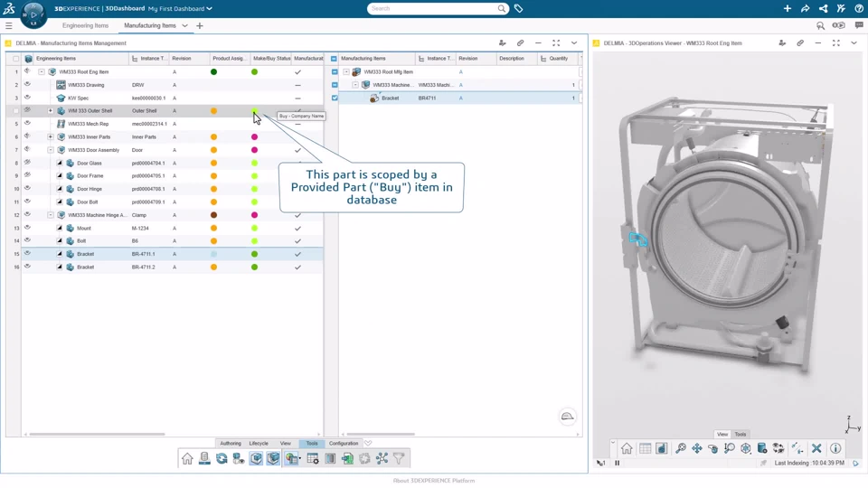This screenshot has height=488, width=868.
Task: Expand the WM 333 Outer Shell node
Action: [x=51, y=110]
